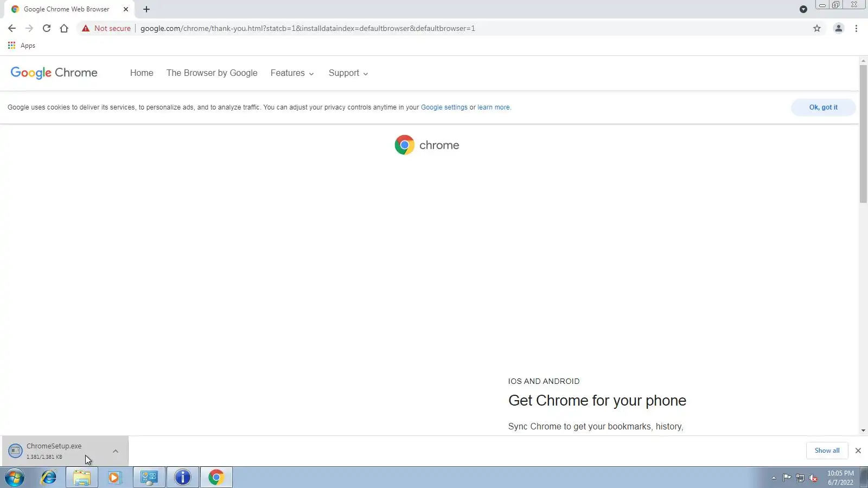Dismiss cookies with Ok, got it
The height and width of the screenshot is (488, 868).
coord(823,107)
